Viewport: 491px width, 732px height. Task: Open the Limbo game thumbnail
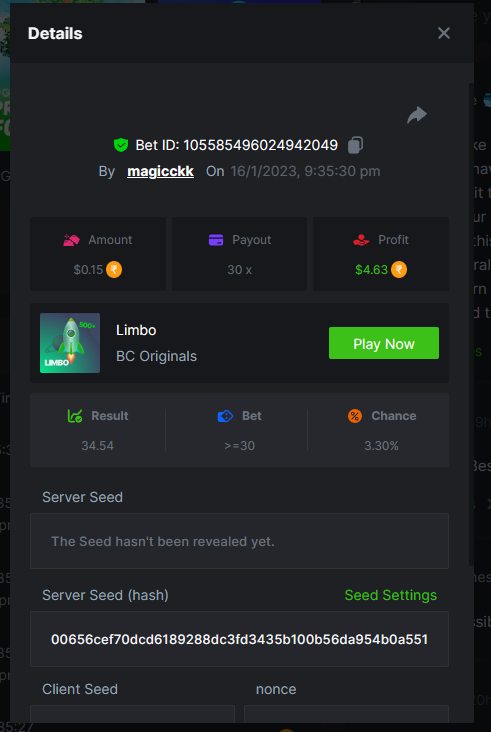(x=70, y=343)
